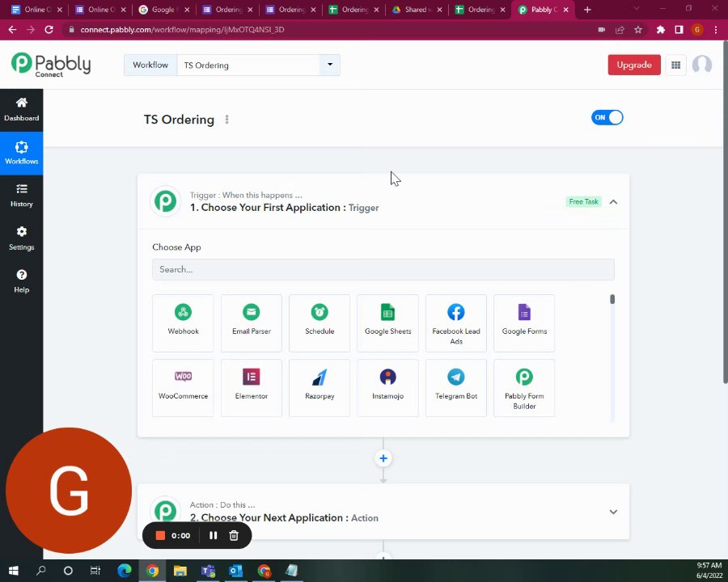The height and width of the screenshot is (582, 728).
Task: Open Microsoft Teams from the taskbar
Action: click(208, 571)
